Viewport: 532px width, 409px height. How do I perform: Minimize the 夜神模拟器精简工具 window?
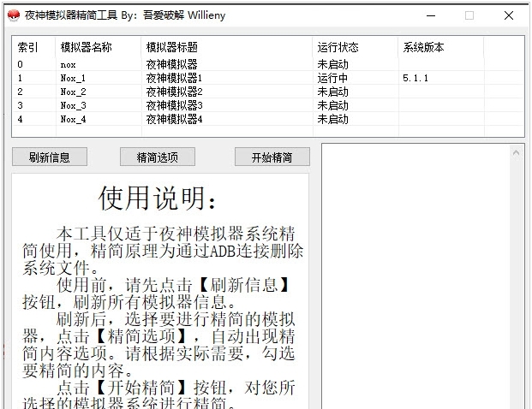coord(431,15)
